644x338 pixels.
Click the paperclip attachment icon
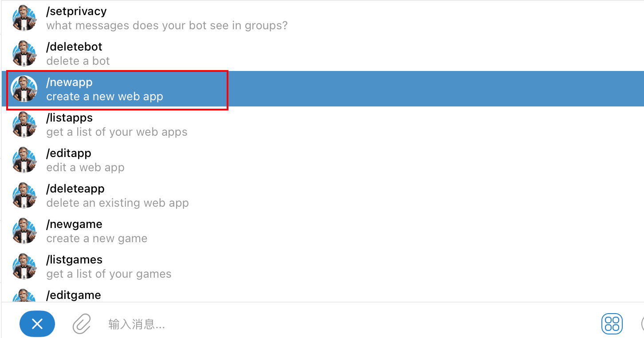tap(82, 324)
